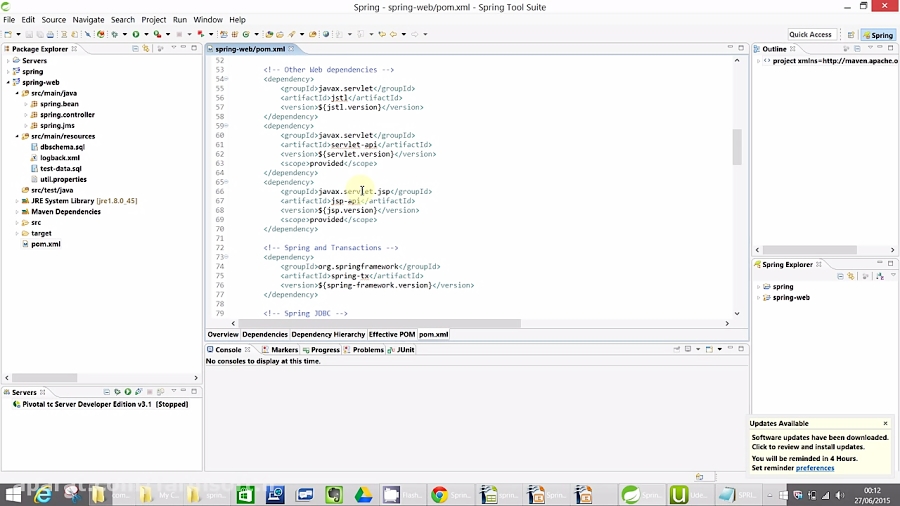The height and width of the screenshot is (506, 900).
Task: Switch to the Effective POM tab
Action: tap(391, 334)
